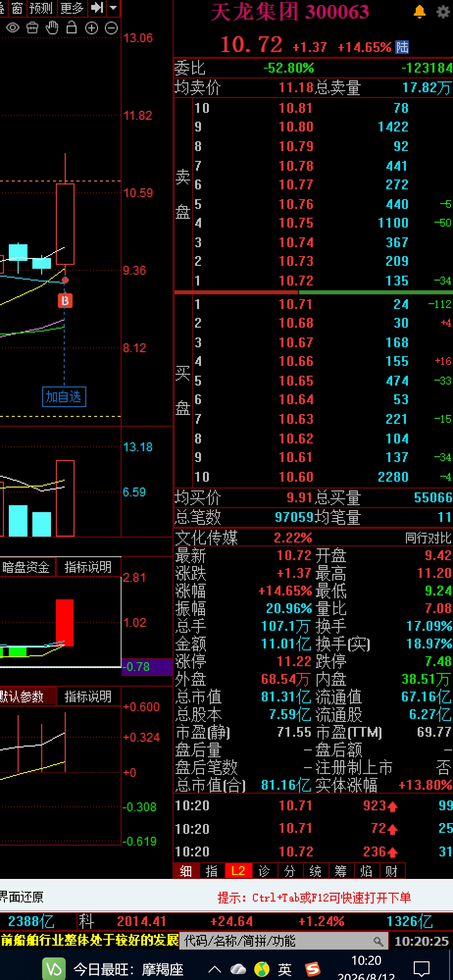Click in the 代码/名称/简拼/功能 search field
The image size is (453, 980).
283,941
